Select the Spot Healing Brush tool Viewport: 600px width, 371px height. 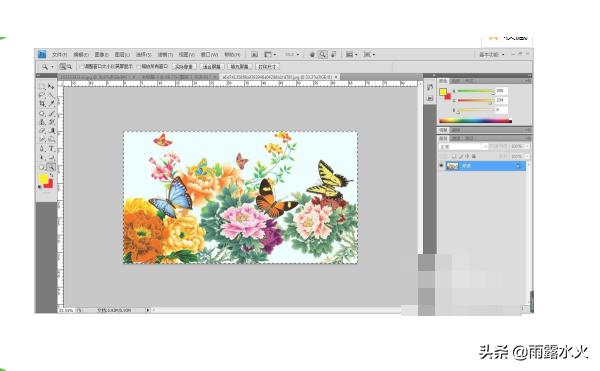click(x=41, y=114)
